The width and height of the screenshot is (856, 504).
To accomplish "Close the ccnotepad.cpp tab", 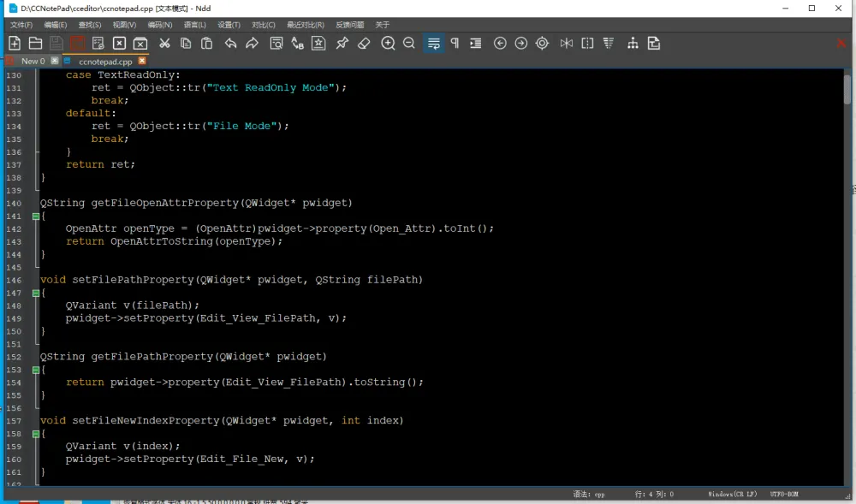I will pos(142,62).
